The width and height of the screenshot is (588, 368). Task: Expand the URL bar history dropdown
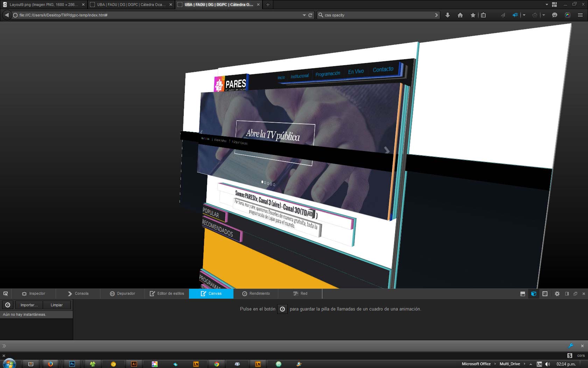(x=304, y=15)
